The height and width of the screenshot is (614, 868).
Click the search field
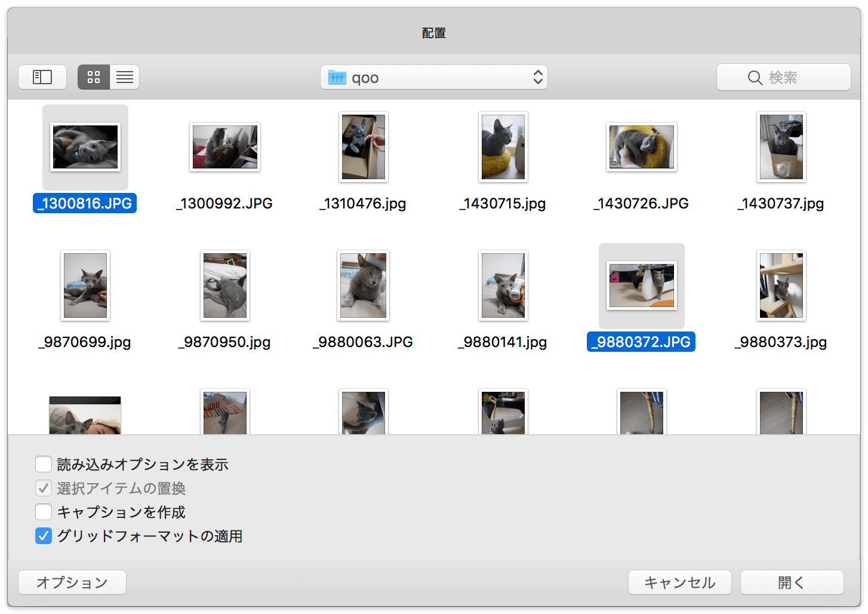(x=783, y=77)
